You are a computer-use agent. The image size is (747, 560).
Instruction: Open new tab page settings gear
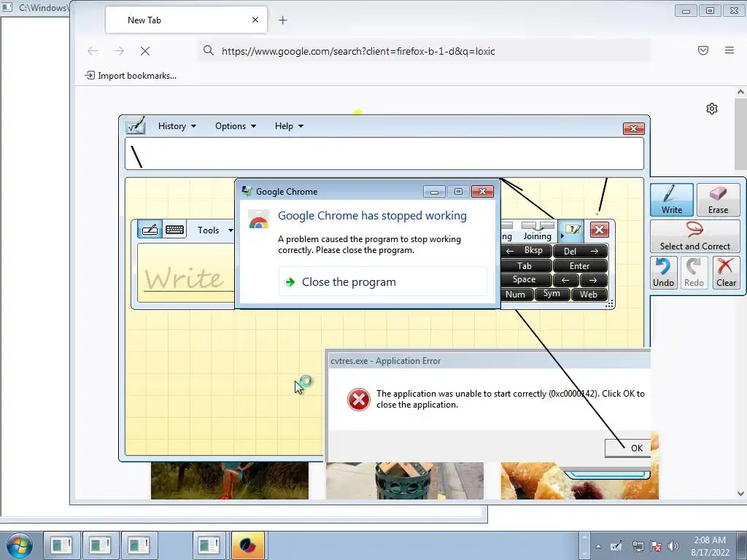tap(712, 109)
